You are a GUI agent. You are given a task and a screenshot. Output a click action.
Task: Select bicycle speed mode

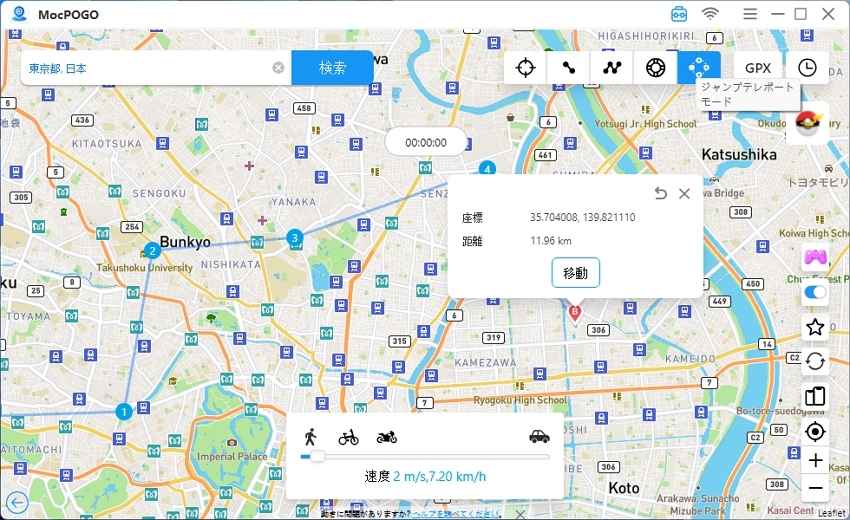[x=348, y=437]
